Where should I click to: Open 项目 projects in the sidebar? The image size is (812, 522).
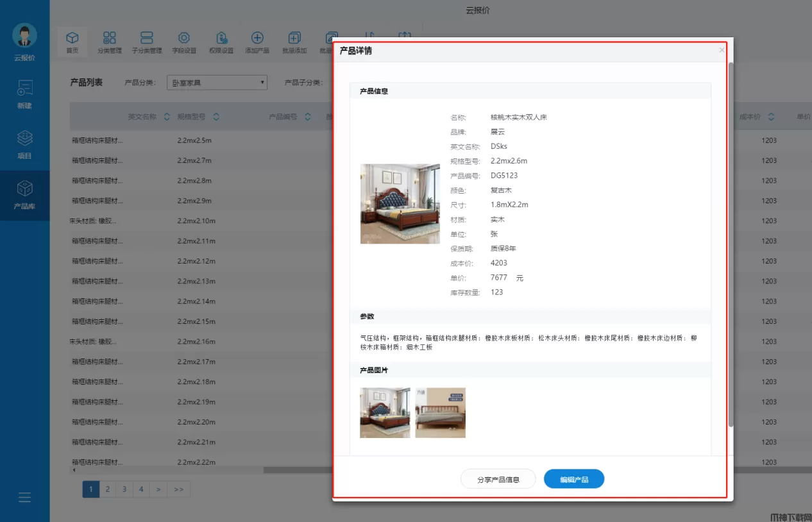pos(24,144)
